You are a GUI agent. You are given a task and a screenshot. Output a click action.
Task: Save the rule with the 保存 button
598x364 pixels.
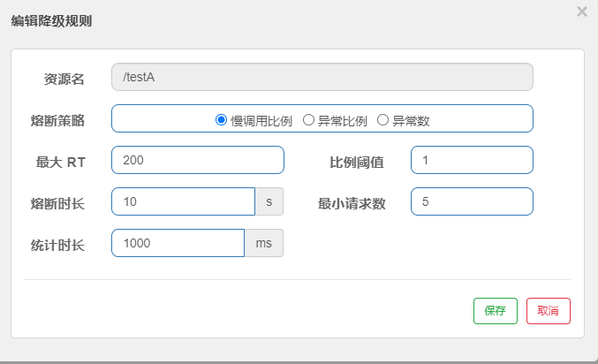(495, 311)
